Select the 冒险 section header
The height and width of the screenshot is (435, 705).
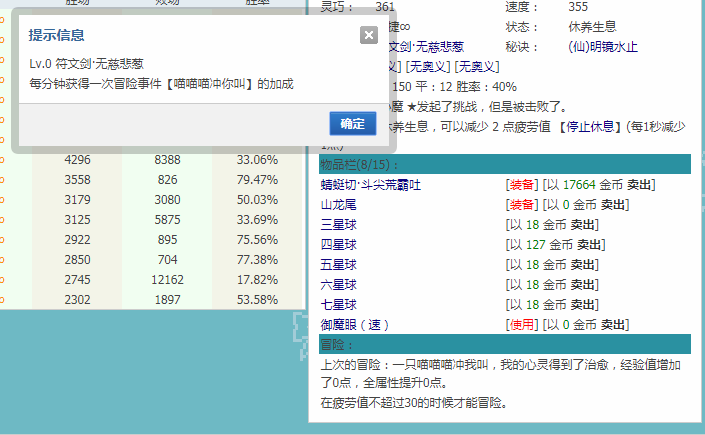pos(505,345)
